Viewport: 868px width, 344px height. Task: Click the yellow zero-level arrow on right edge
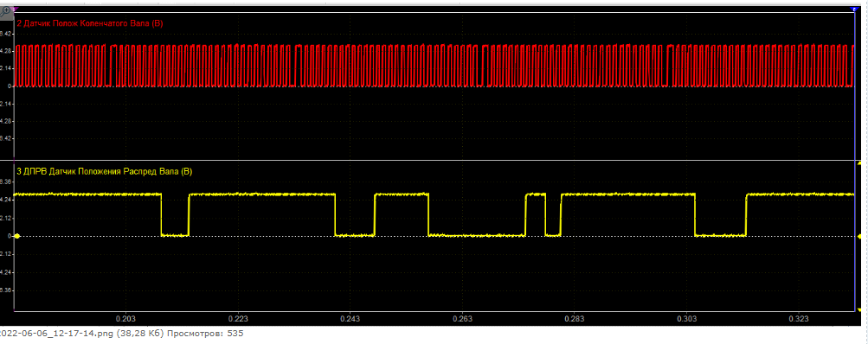(858, 236)
